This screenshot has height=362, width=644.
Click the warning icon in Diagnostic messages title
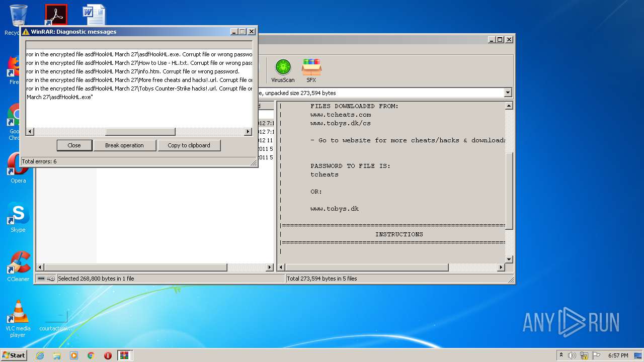[x=26, y=32]
